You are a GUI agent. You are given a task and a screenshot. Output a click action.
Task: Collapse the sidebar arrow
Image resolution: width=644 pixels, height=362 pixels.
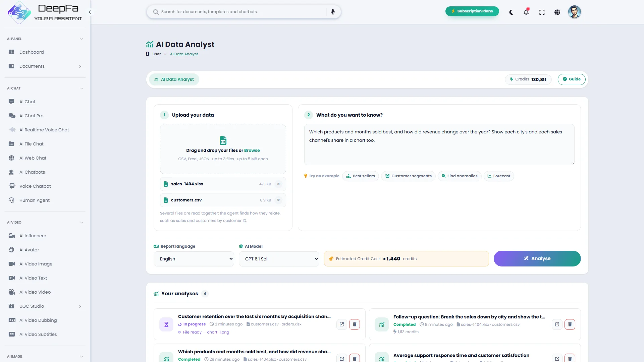90,12
